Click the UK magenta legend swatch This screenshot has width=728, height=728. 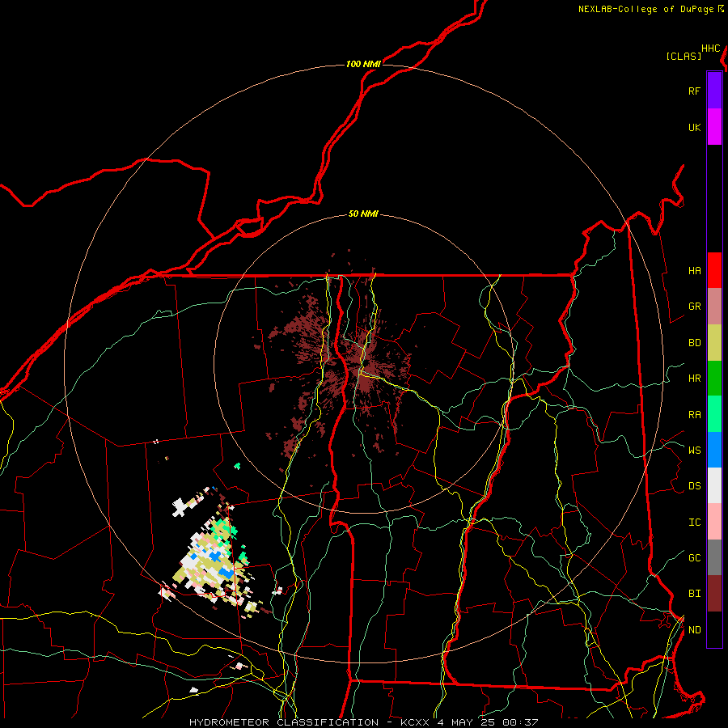point(714,127)
